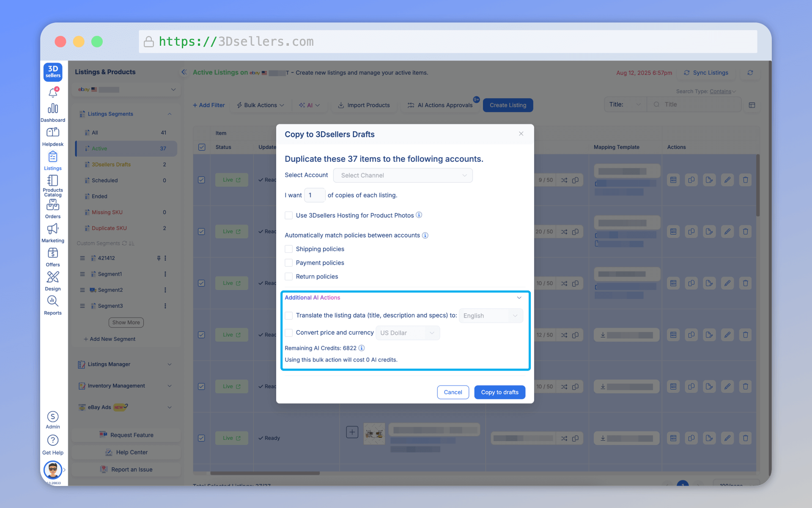Click the notifications bell icon

53,93
